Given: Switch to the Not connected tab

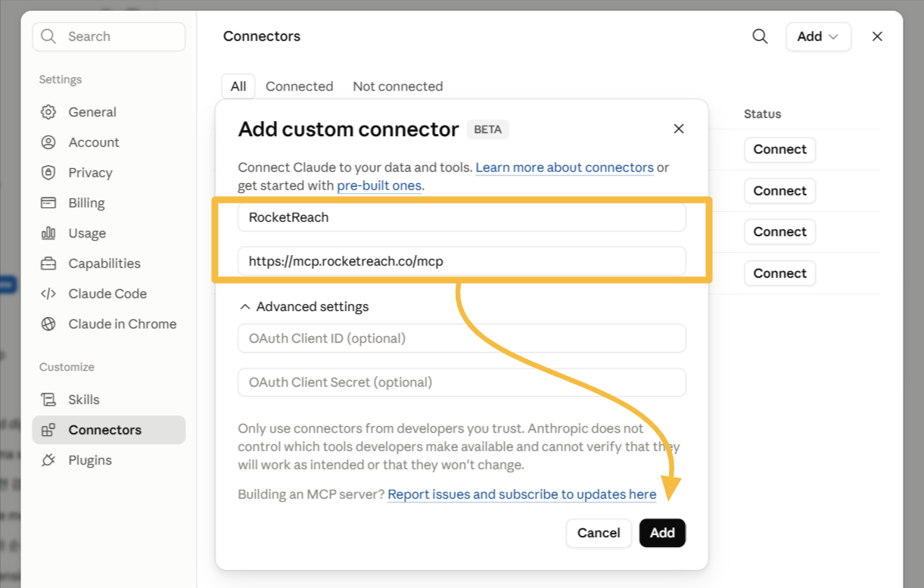Looking at the screenshot, I should point(398,86).
